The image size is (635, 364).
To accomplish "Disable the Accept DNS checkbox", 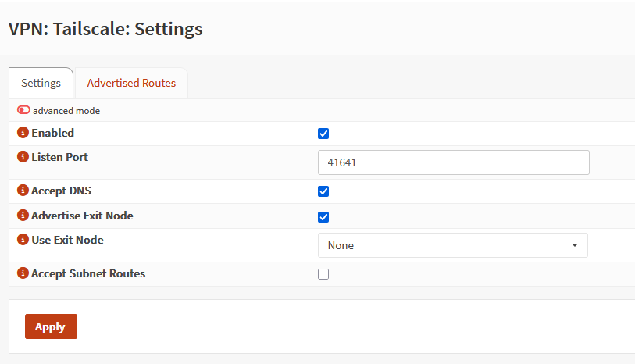I will click(323, 191).
